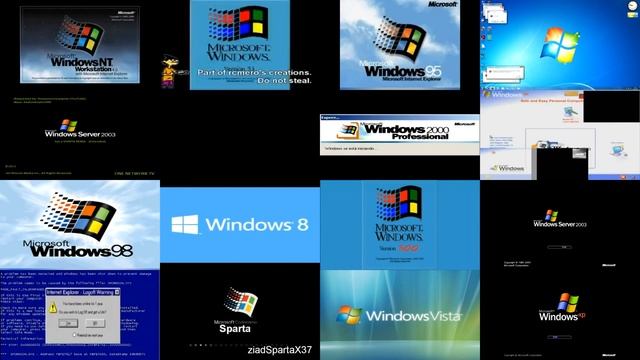Click the Microsoft Codename Sparta flag logo

click(240, 302)
